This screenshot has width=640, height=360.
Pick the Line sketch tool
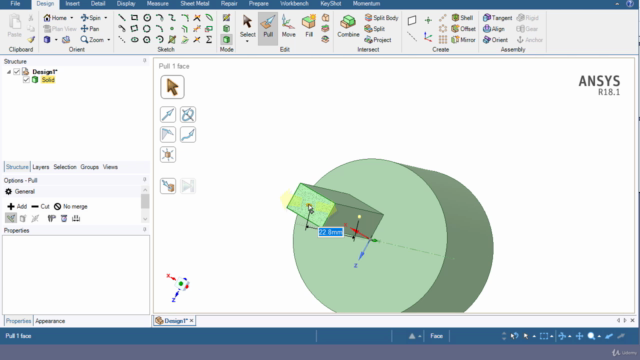[x=122, y=18]
